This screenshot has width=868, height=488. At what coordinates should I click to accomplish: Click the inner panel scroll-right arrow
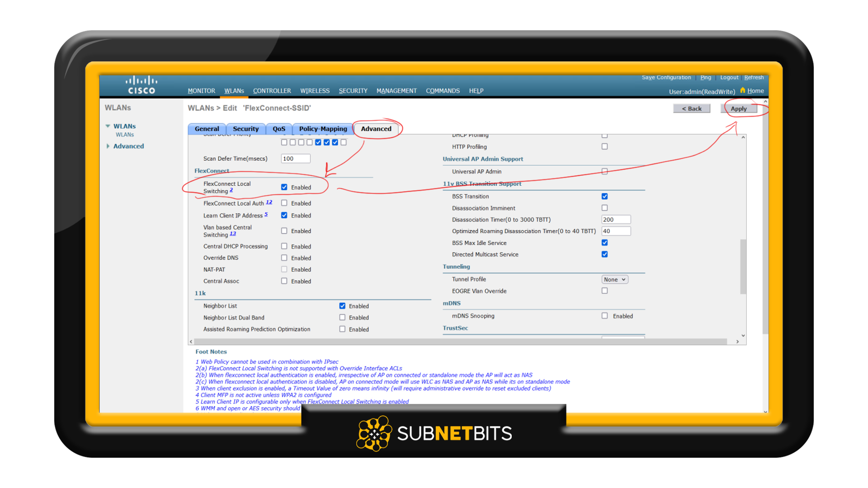coord(737,342)
